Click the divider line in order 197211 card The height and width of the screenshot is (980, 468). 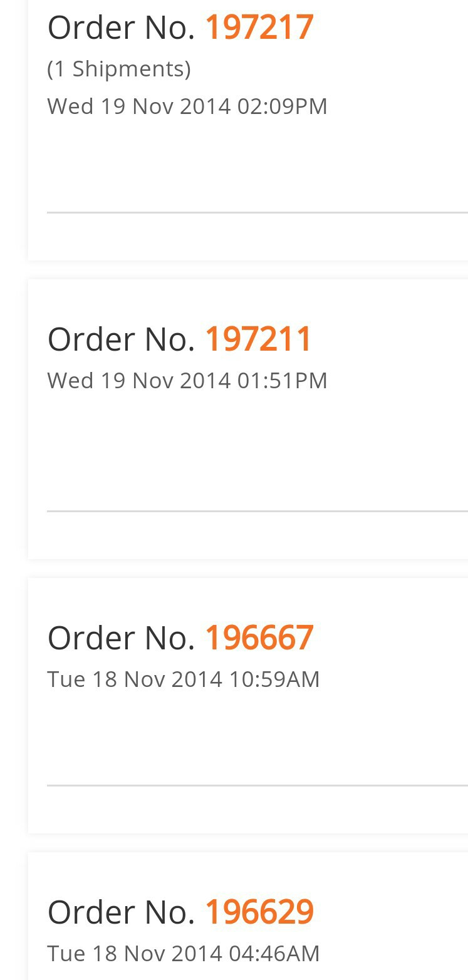(257, 511)
